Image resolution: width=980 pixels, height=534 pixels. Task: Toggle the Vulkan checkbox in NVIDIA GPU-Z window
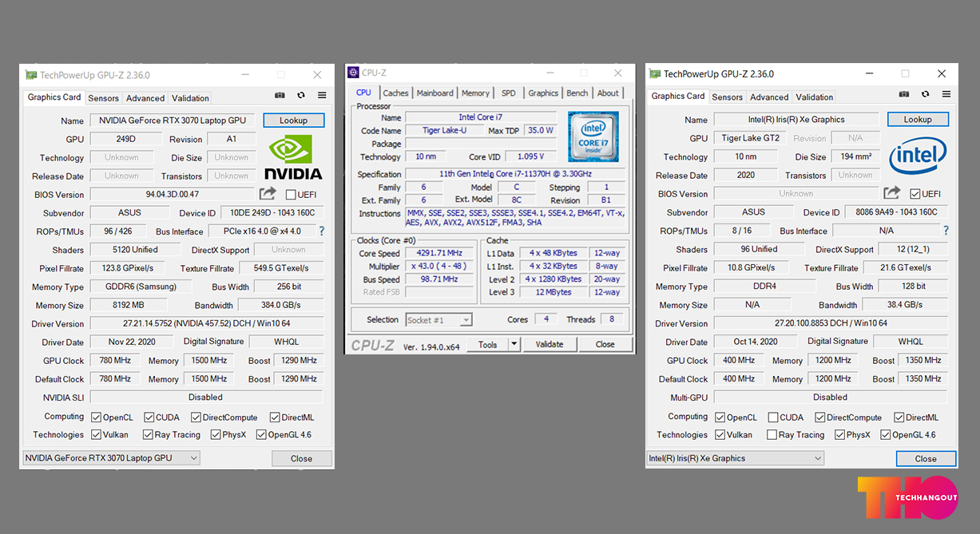(x=97, y=435)
